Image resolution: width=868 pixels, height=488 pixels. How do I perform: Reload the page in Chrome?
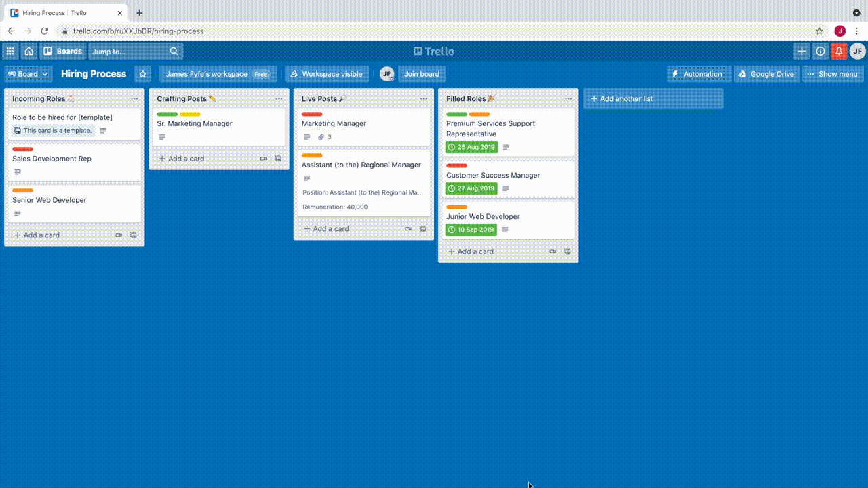pyautogui.click(x=45, y=31)
